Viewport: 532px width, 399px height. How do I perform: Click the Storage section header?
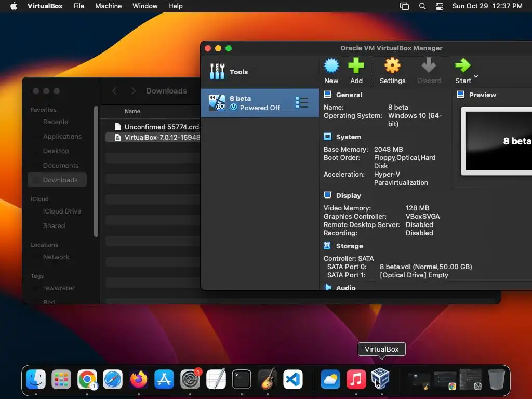pyautogui.click(x=349, y=246)
